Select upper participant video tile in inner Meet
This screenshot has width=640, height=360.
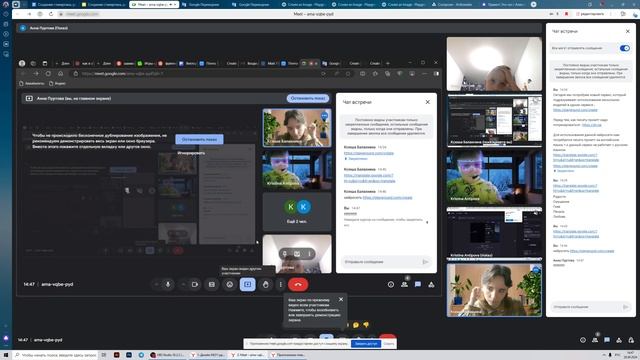pyautogui.click(x=297, y=127)
